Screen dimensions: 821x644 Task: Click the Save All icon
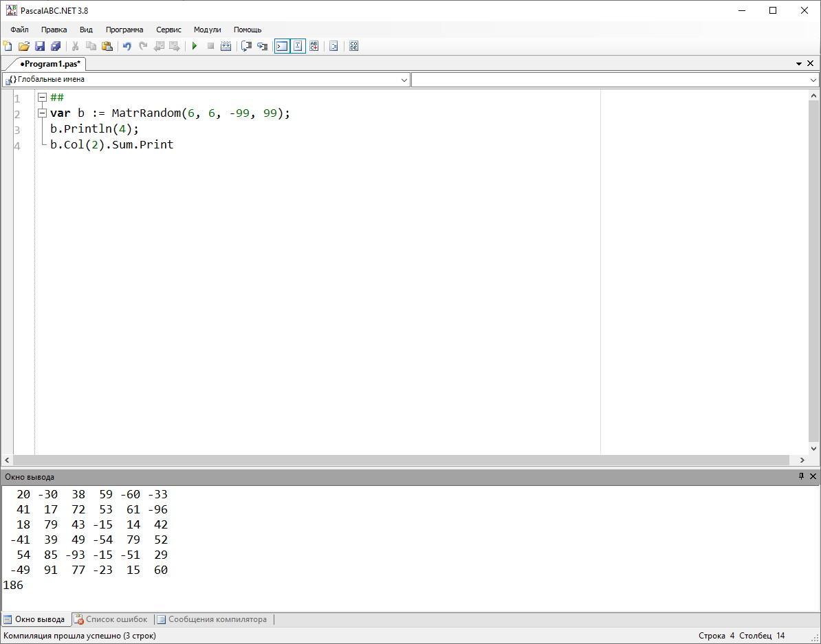(56, 46)
